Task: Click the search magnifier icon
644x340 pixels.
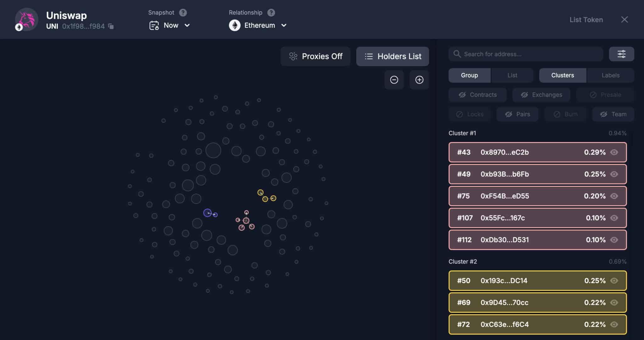Action: point(457,54)
